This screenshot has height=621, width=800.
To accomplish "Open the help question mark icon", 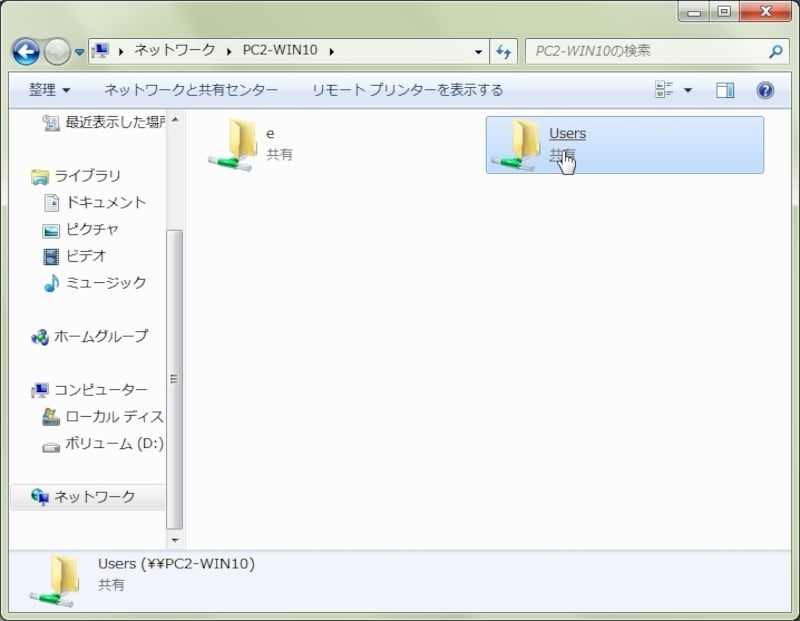I will [765, 90].
